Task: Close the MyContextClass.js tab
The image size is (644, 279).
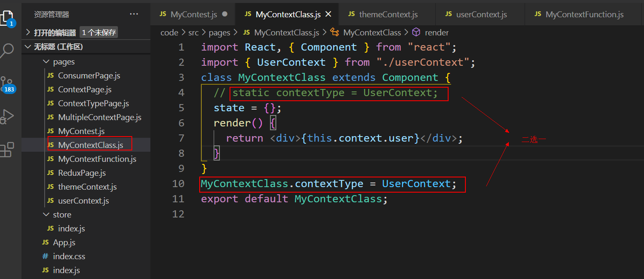Action: pyautogui.click(x=329, y=14)
